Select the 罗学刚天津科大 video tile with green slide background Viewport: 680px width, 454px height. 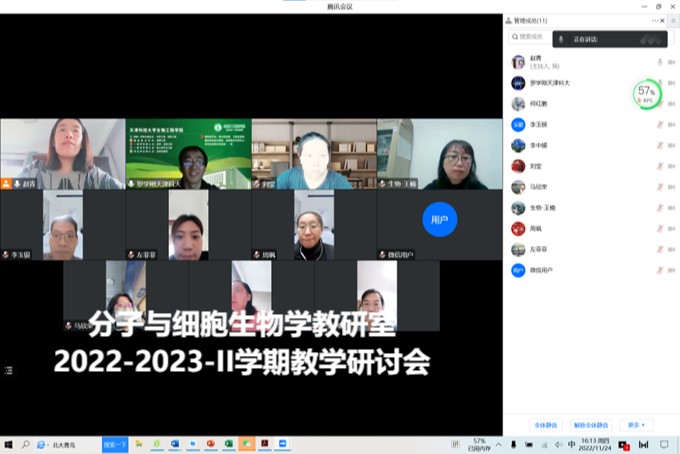(x=188, y=154)
